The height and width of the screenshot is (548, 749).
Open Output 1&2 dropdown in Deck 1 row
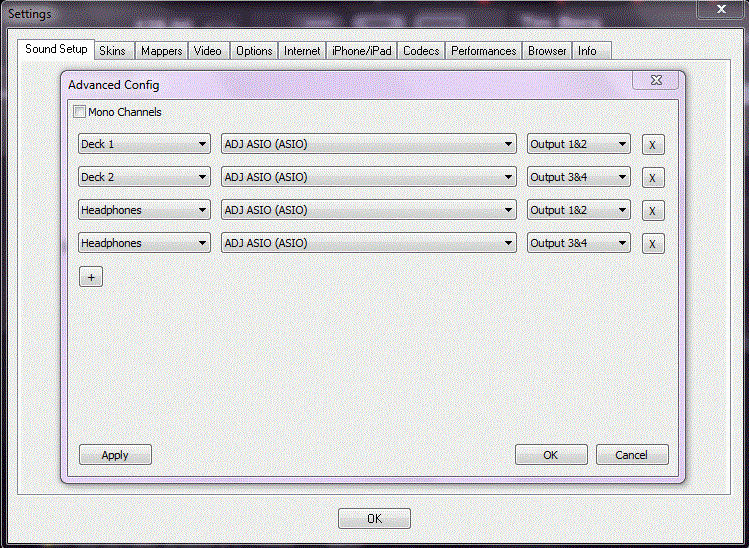[578, 144]
